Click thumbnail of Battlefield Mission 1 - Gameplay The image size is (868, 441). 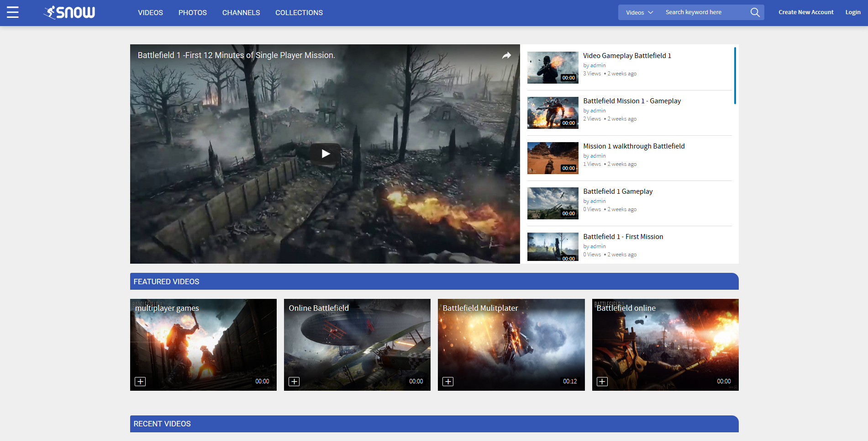553,113
